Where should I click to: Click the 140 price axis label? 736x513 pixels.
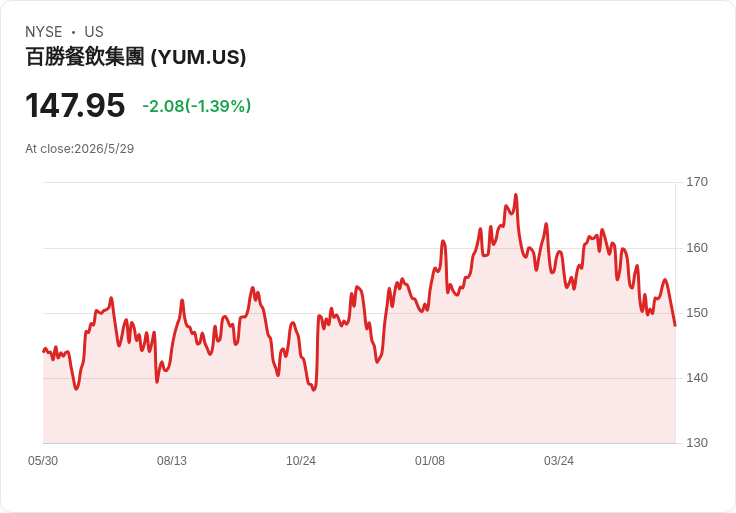click(697, 377)
